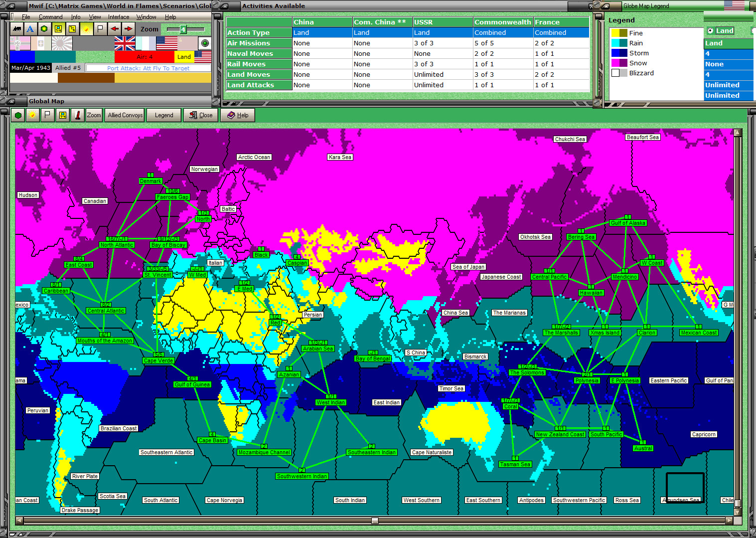Click the sun weather icon in main toolbar
756x538 pixels.
(x=86, y=29)
